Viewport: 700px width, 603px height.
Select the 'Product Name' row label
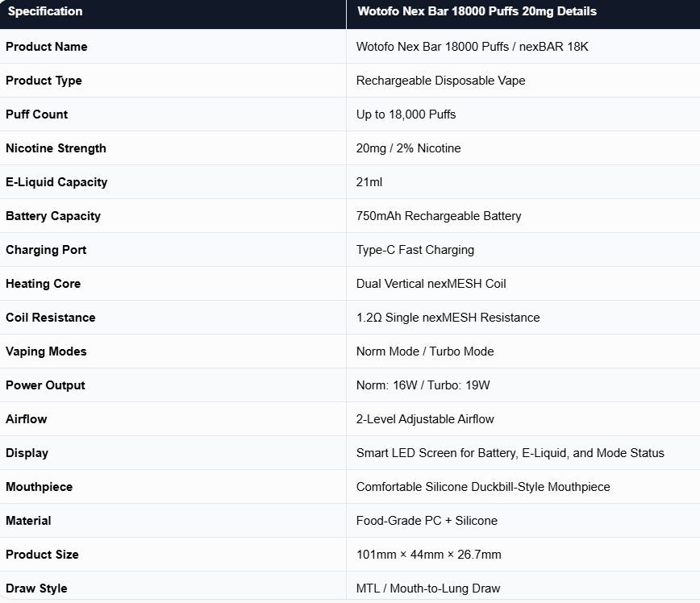point(47,47)
